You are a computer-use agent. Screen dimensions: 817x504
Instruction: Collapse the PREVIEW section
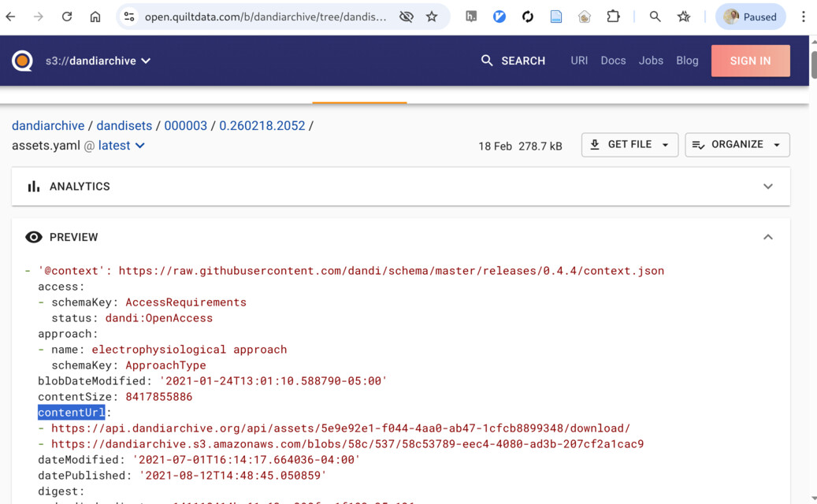[x=767, y=237]
